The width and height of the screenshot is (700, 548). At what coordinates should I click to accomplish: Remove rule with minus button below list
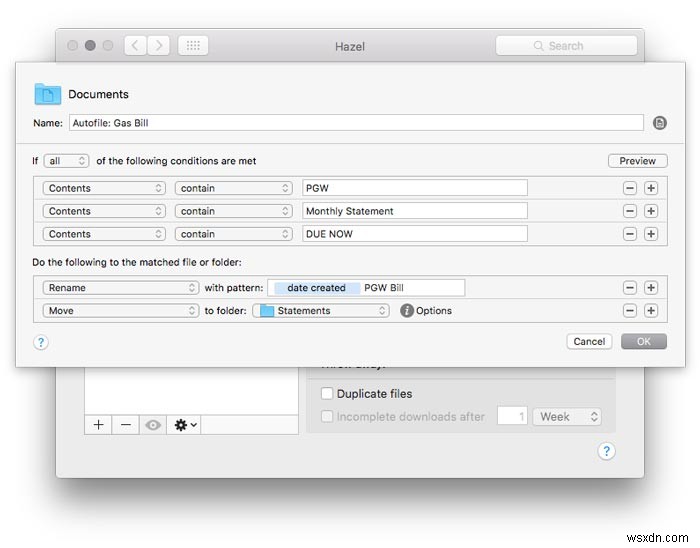(x=125, y=425)
